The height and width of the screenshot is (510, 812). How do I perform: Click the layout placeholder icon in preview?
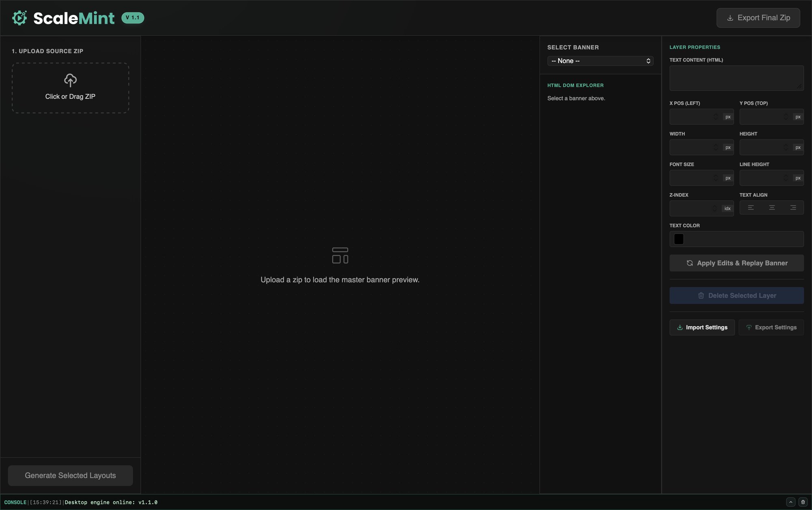pyautogui.click(x=340, y=255)
